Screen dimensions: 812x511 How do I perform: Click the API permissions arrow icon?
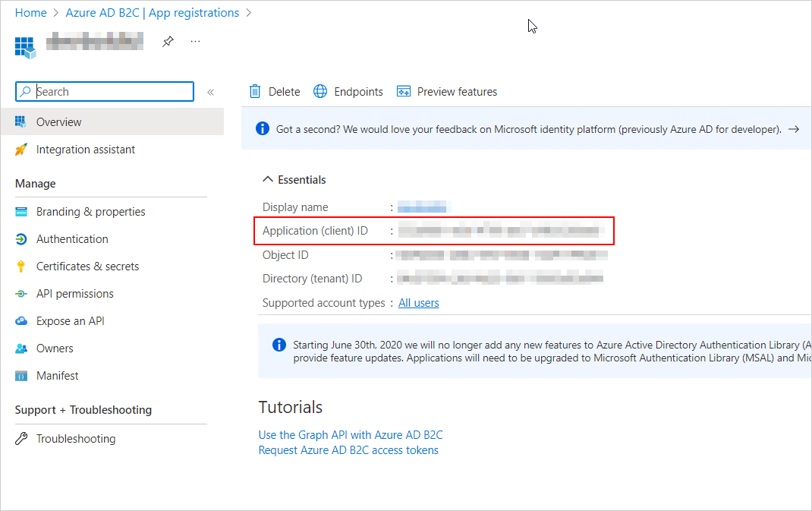[21, 293]
